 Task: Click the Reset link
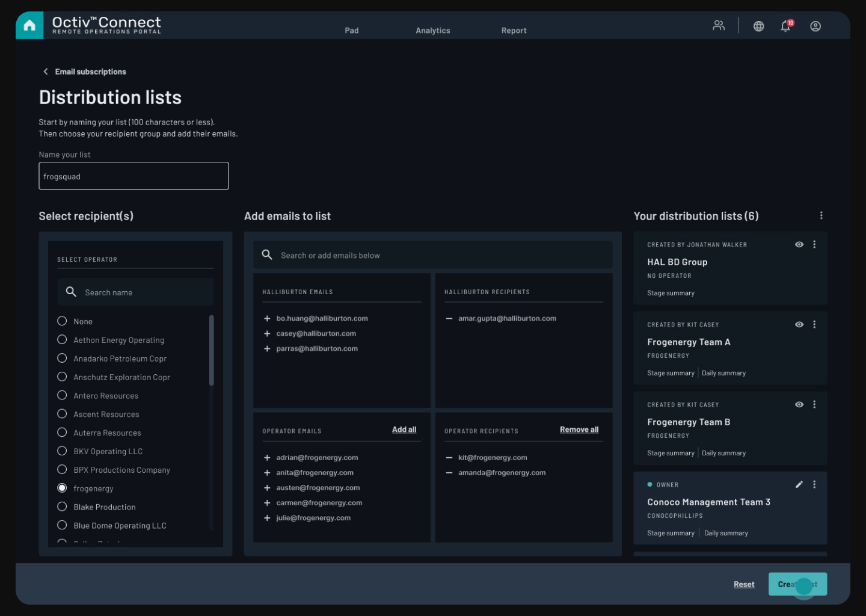tap(744, 584)
